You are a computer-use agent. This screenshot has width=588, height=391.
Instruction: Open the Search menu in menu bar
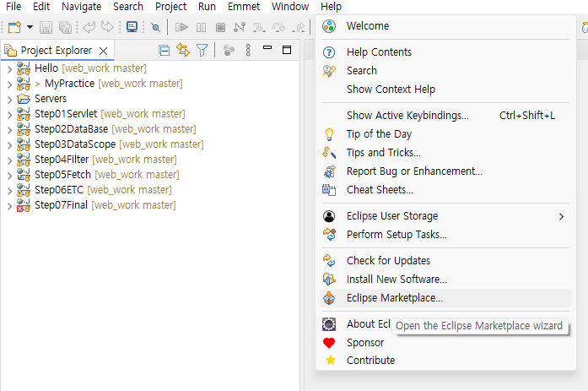point(128,7)
